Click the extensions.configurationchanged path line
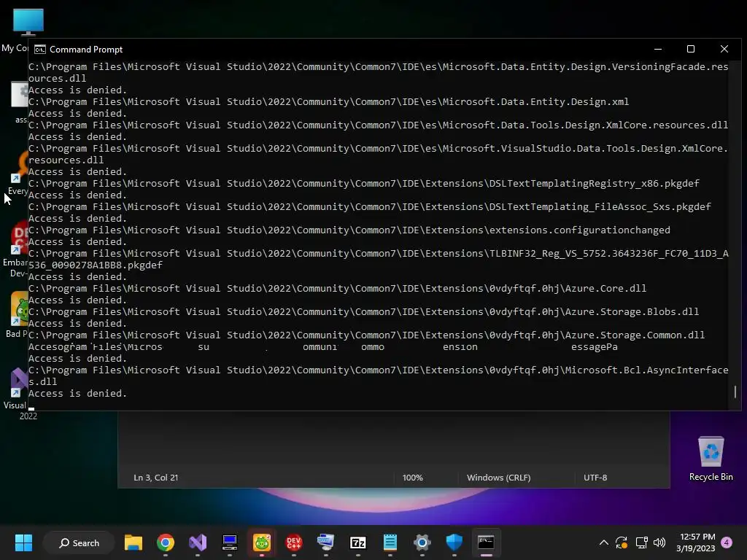Image resolution: width=747 pixels, height=560 pixels. tap(349, 230)
